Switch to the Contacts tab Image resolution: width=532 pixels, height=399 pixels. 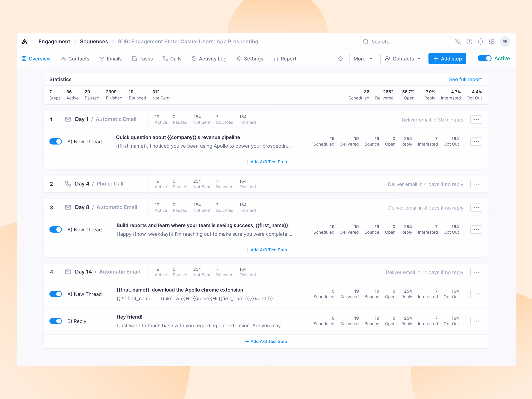coord(75,59)
